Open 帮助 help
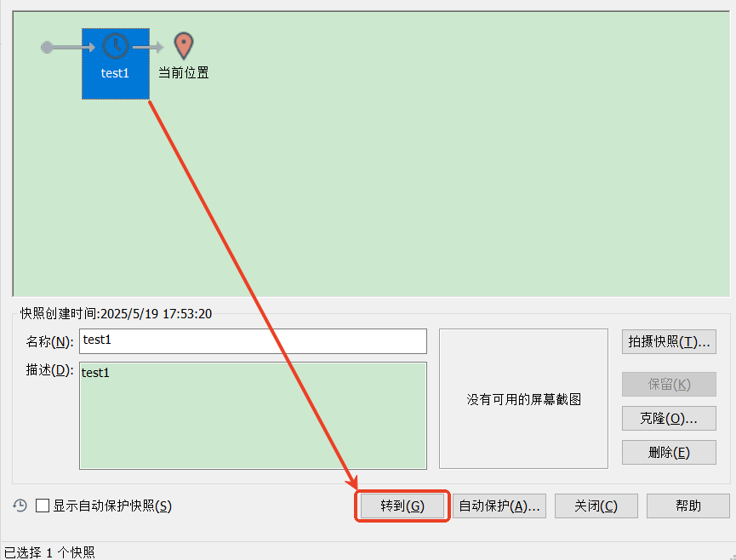 688,506
